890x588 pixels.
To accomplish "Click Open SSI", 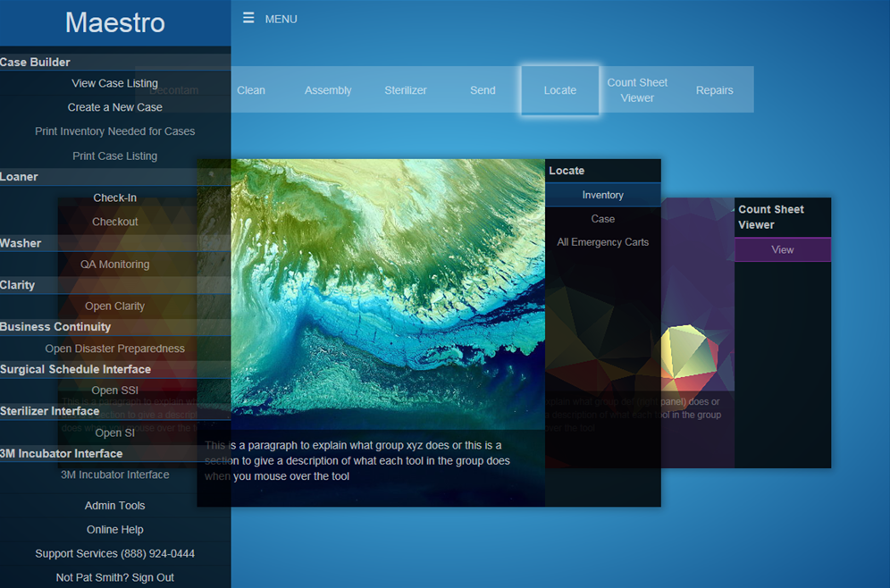I will (x=114, y=391).
